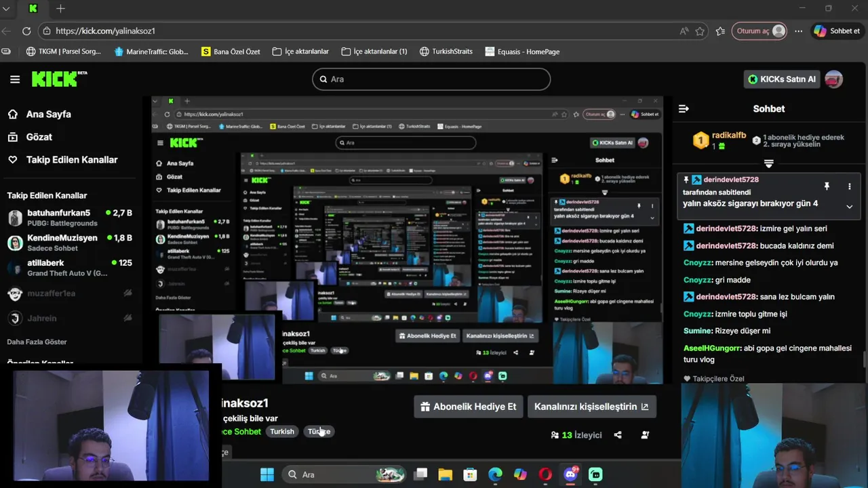Viewport: 868px width, 488px height.
Task: Click the chat panel scrollbar
Action: [x=865, y=361]
